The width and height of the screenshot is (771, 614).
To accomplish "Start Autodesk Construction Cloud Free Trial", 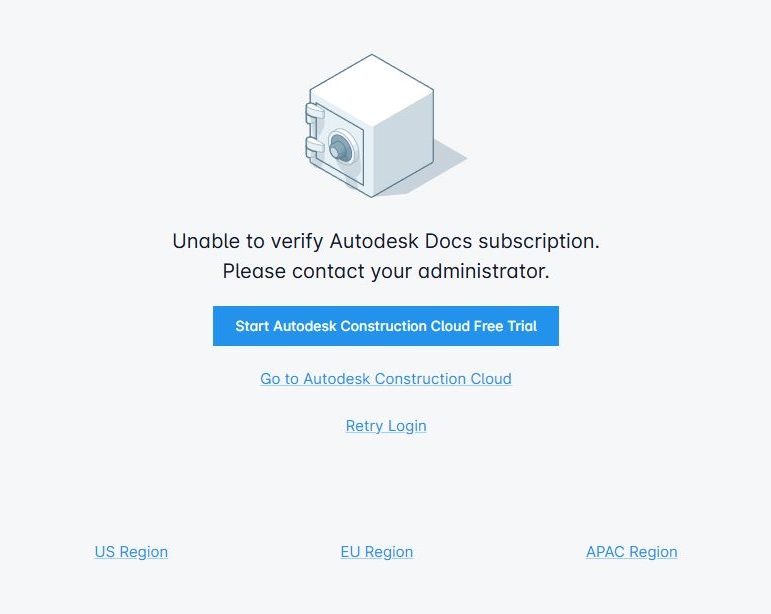I will [x=386, y=326].
